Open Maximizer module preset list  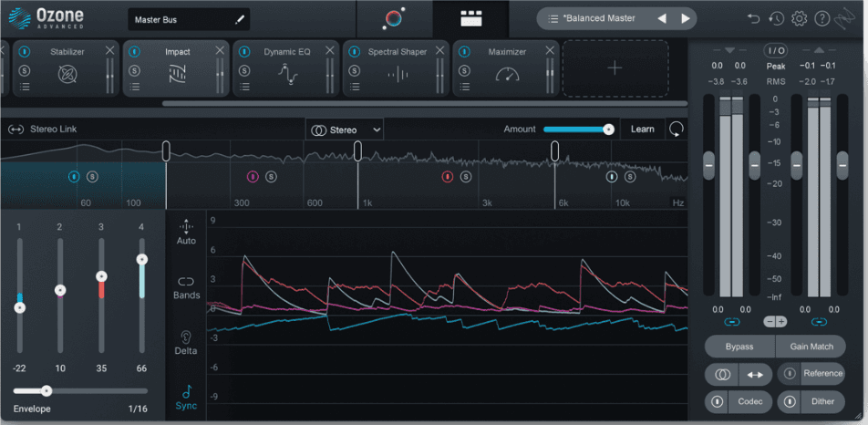[x=464, y=87]
